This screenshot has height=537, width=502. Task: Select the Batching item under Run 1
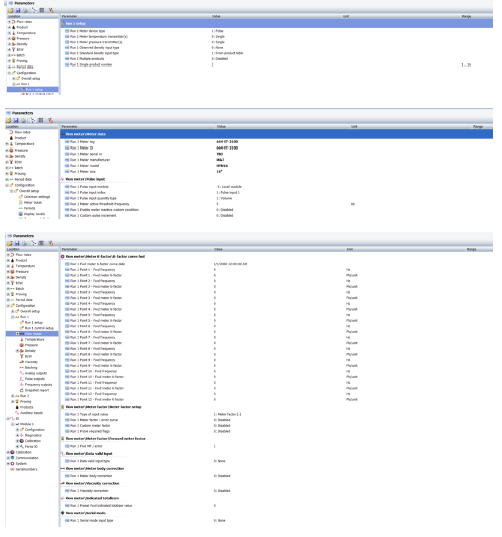(x=31, y=367)
